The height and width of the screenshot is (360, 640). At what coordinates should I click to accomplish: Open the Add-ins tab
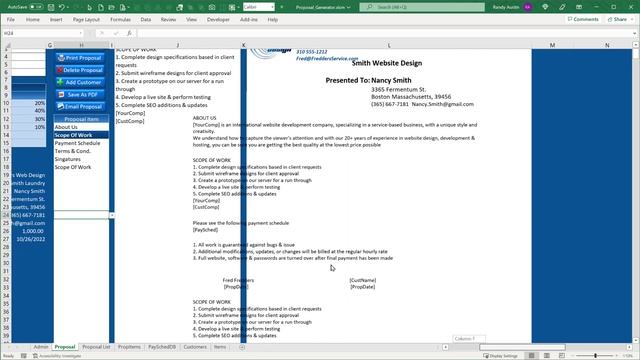pyautogui.click(x=249, y=19)
